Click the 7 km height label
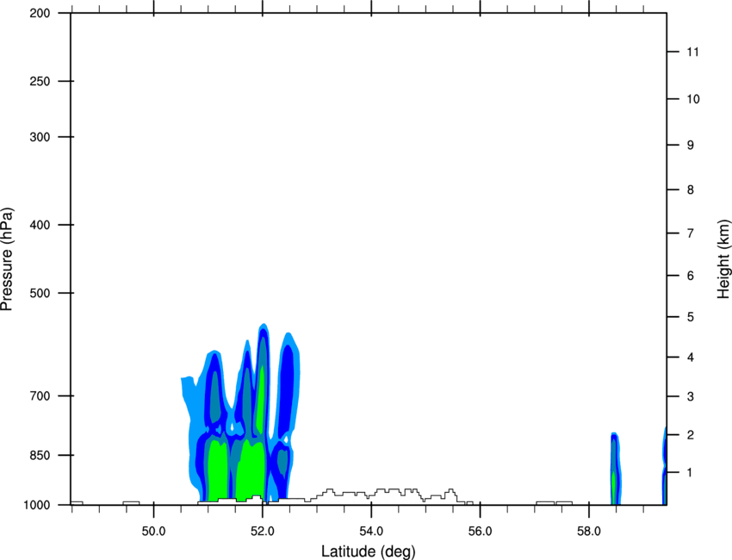 click(690, 233)
